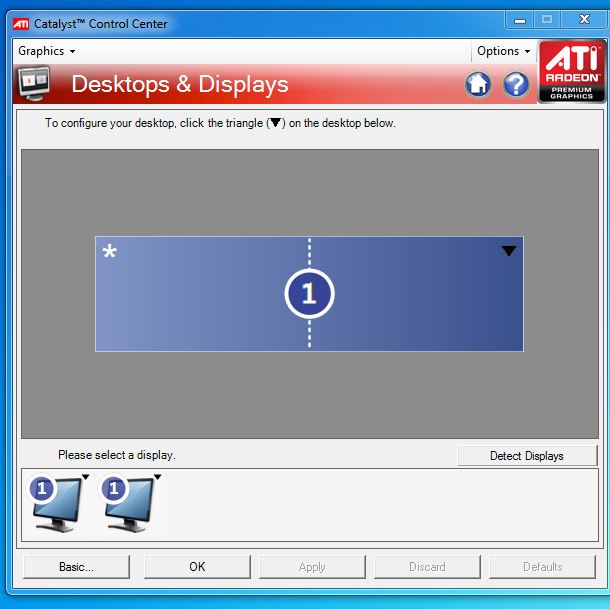Viewport: 610px width, 609px height.
Task: Confirm with the OK button
Action: tap(197, 567)
